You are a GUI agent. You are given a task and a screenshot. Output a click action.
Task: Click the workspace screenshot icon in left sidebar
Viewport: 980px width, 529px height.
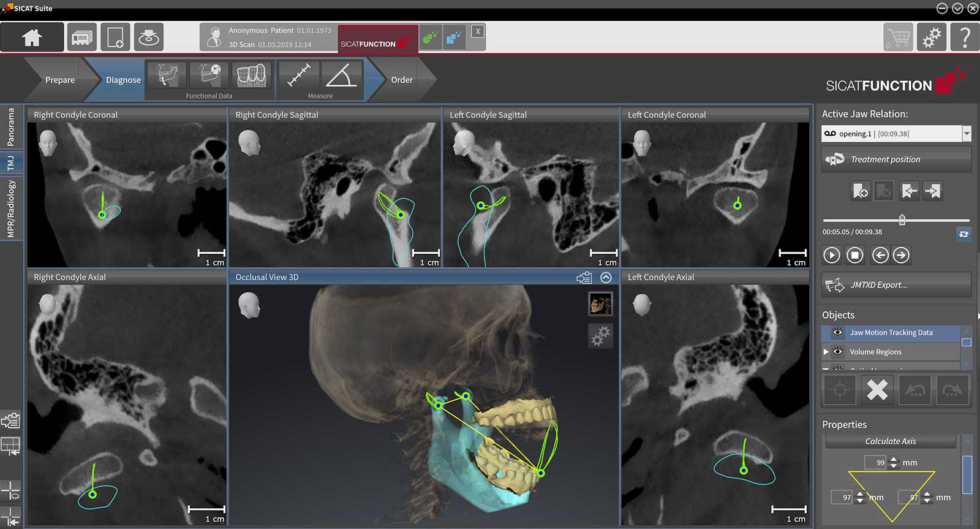pos(11,421)
